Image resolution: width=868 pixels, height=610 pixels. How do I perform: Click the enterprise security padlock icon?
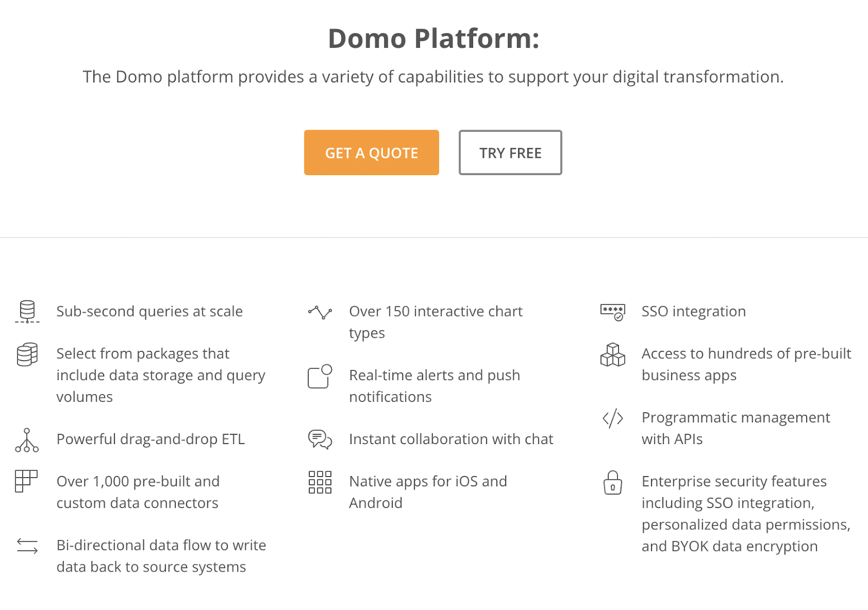tap(613, 483)
